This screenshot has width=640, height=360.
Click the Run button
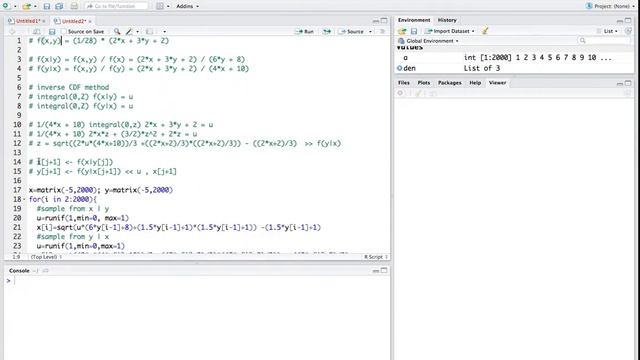click(304, 31)
